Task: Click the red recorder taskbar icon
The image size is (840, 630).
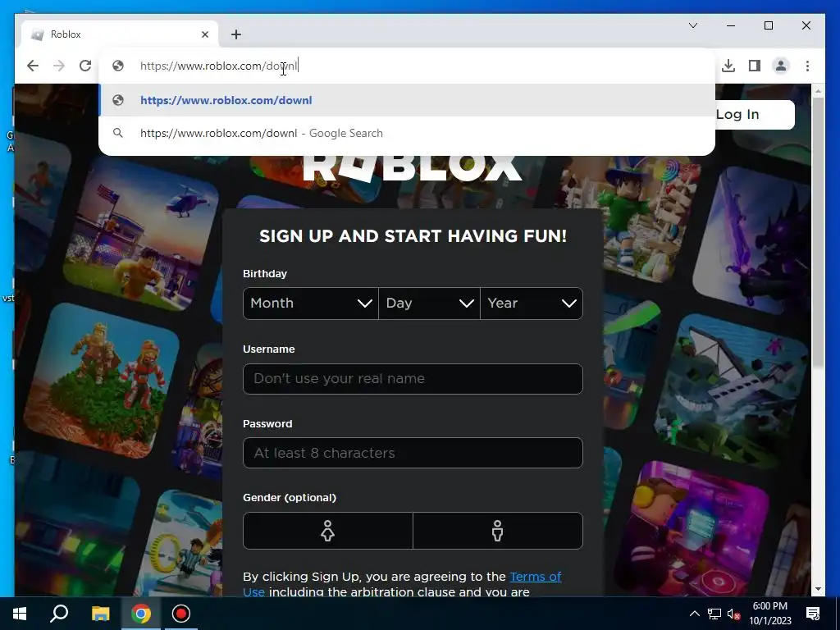Action: tap(181, 614)
